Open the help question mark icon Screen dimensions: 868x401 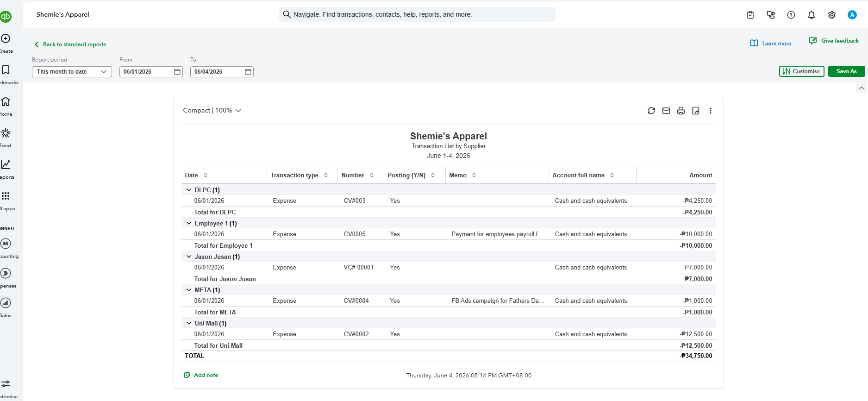tap(791, 15)
